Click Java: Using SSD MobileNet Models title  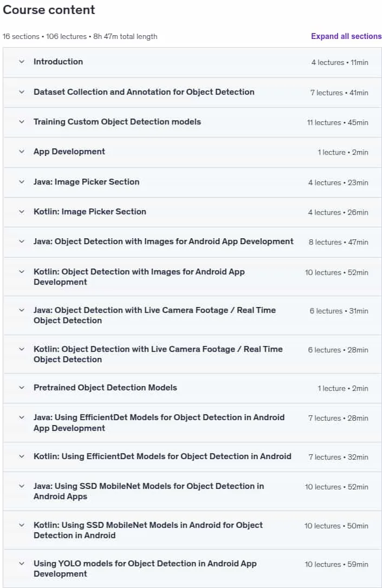(148, 491)
